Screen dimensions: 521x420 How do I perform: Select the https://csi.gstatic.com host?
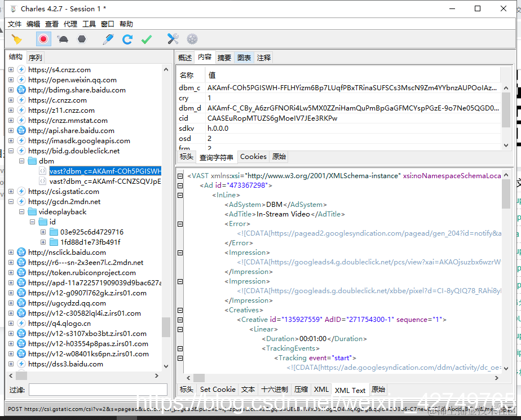(64, 191)
